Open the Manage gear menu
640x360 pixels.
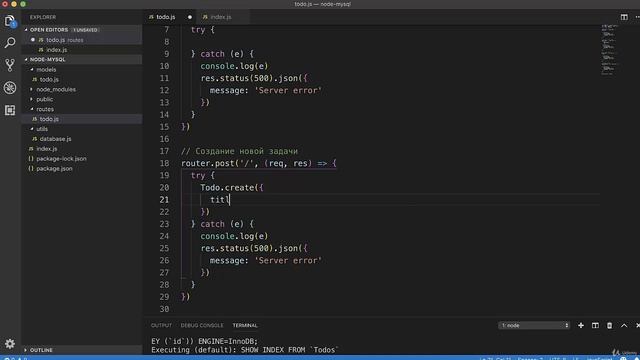tap(10, 344)
